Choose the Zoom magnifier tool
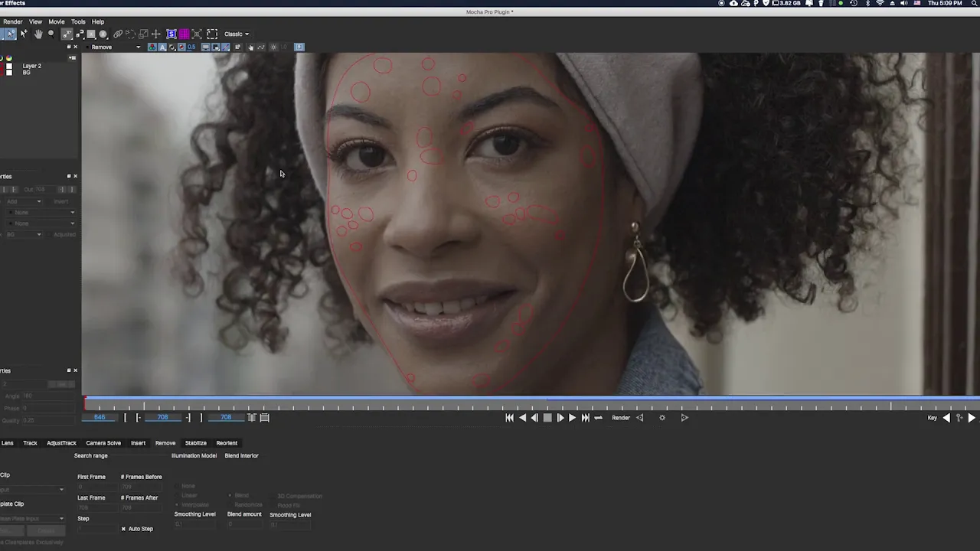Image resolution: width=980 pixels, height=551 pixels. click(51, 34)
